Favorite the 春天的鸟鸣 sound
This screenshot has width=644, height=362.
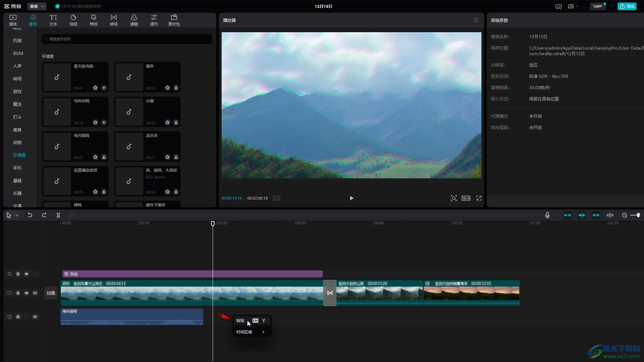[x=95, y=88]
